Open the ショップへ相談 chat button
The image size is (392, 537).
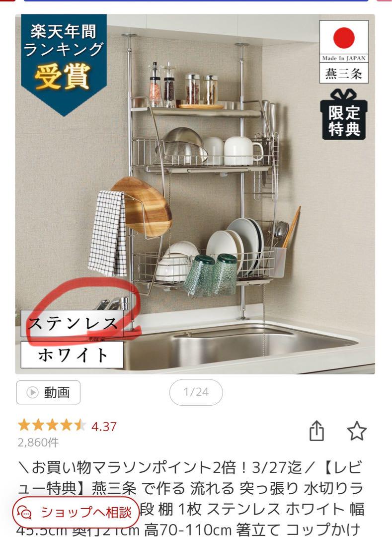[76, 513]
